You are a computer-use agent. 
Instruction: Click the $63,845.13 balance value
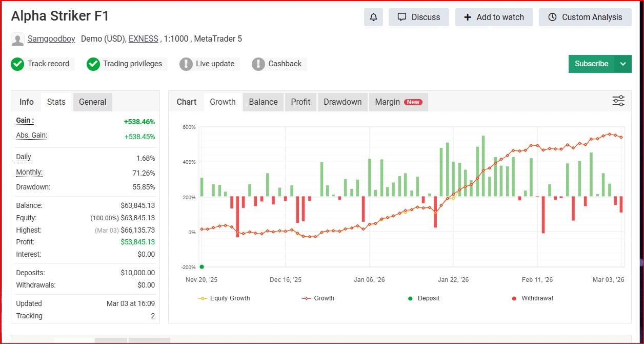tap(138, 205)
